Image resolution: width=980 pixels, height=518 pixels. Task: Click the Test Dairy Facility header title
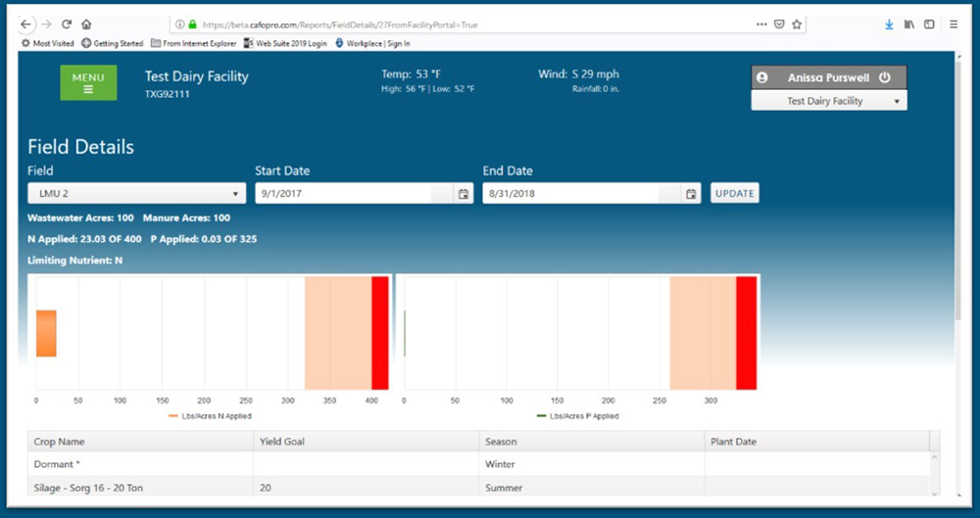(x=197, y=76)
